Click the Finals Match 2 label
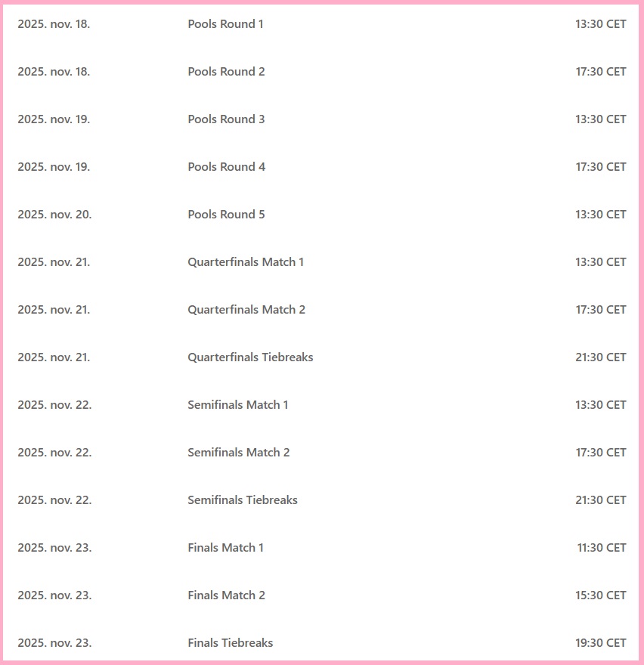 [x=226, y=595]
